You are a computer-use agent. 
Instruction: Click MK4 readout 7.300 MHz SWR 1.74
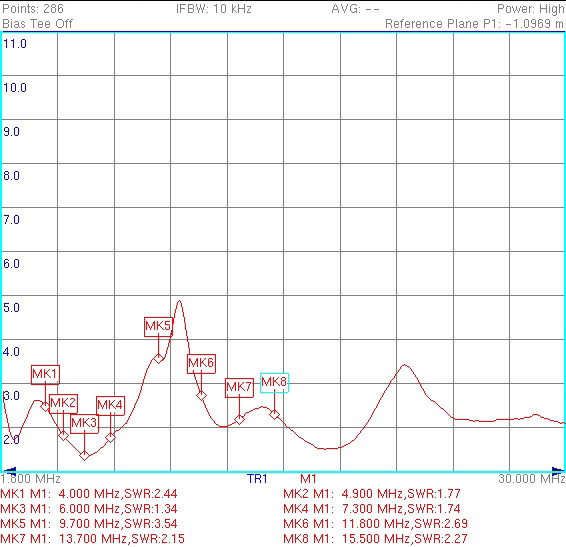click(372, 509)
